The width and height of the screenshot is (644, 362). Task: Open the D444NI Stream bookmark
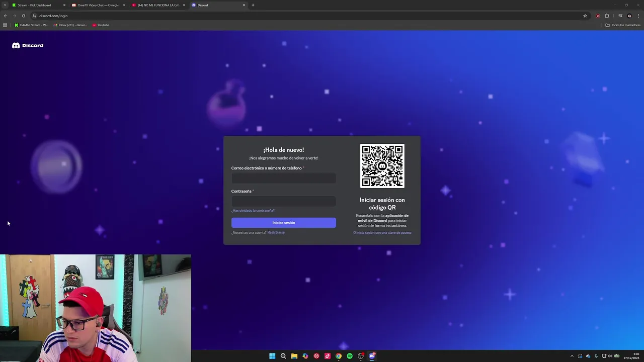[32, 25]
